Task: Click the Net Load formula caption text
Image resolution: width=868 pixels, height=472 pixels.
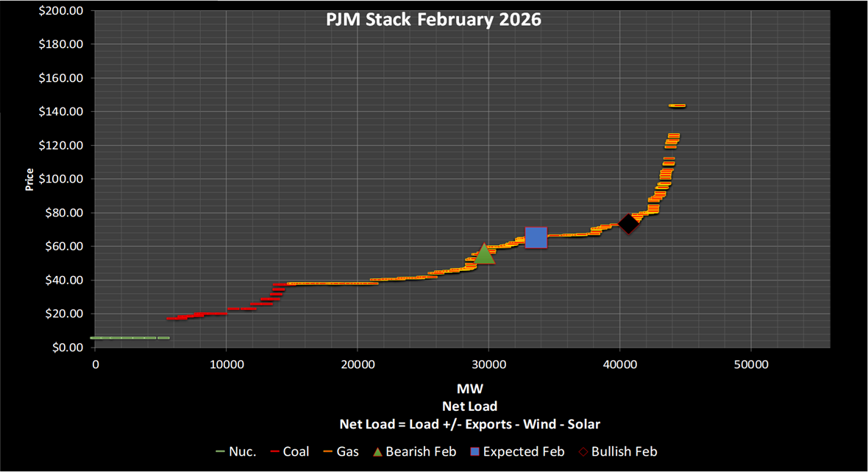Action: click(469, 424)
